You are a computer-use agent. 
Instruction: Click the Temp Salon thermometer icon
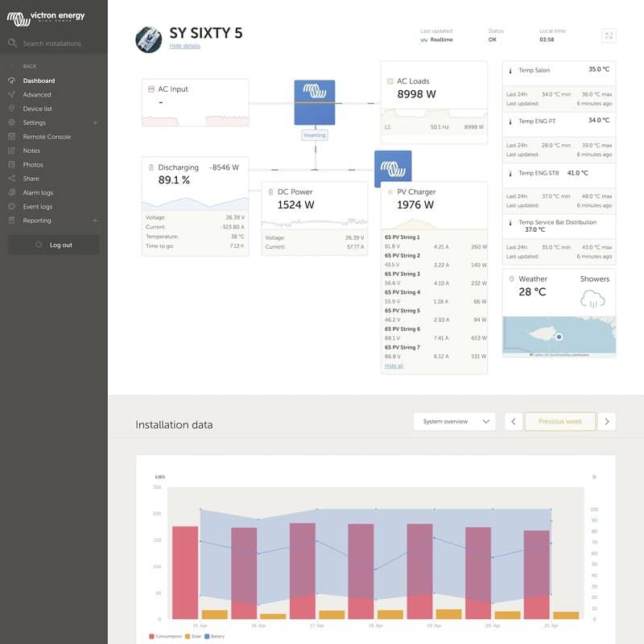pos(510,71)
